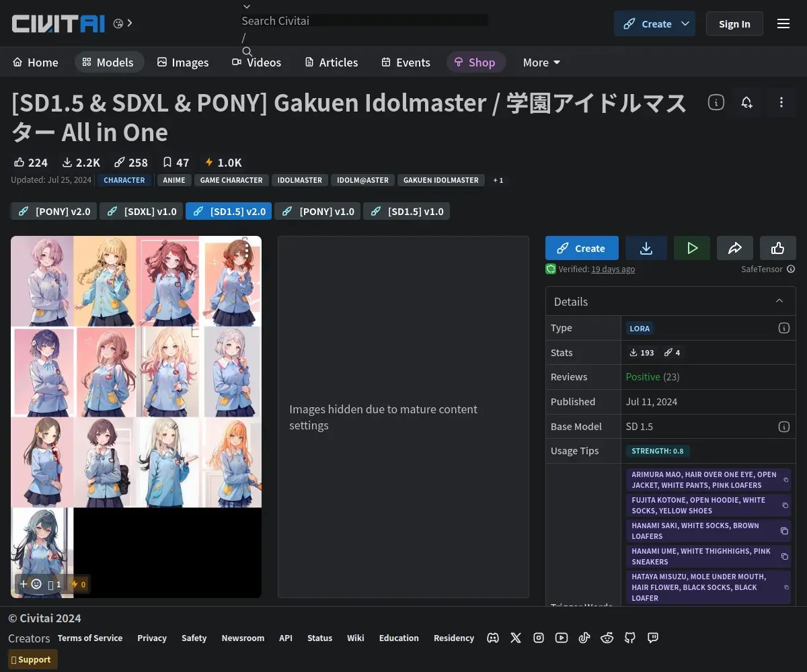Go to the Home tab

[x=36, y=62]
